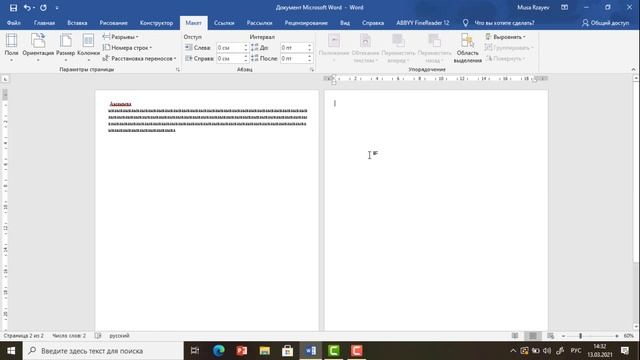640x360 pixels.
Task: Switch to the Вставка tab
Action: pyautogui.click(x=77, y=23)
